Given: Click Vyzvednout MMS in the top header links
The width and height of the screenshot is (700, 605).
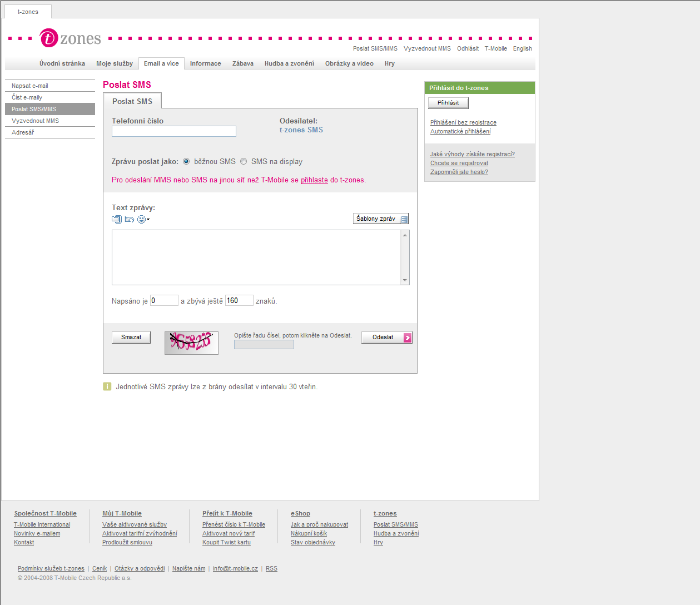Looking at the screenshot, I should [427, 49].
